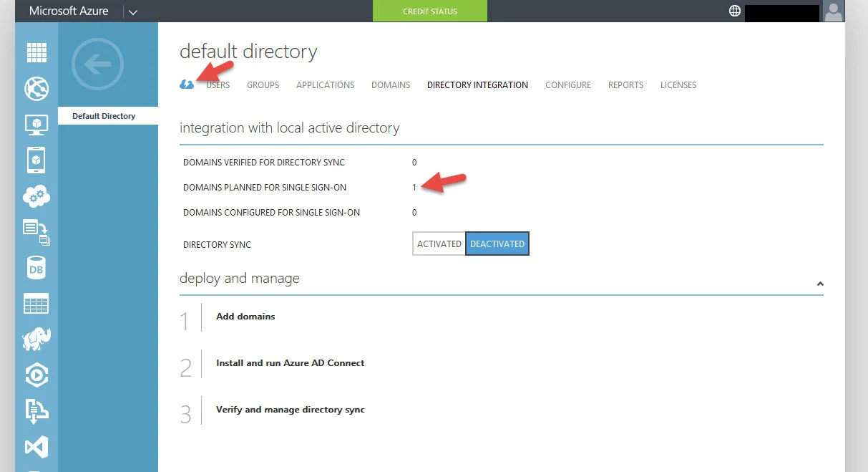This screenshot has height=472, width=868.
Task: Click the default directory page title
Action: point(248,52)
